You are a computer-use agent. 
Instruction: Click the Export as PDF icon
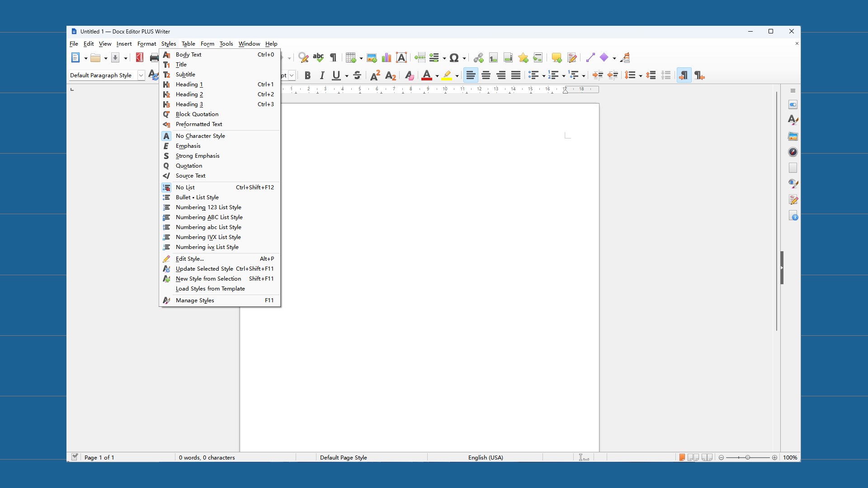pyautogui.click(x=140, y=58)
